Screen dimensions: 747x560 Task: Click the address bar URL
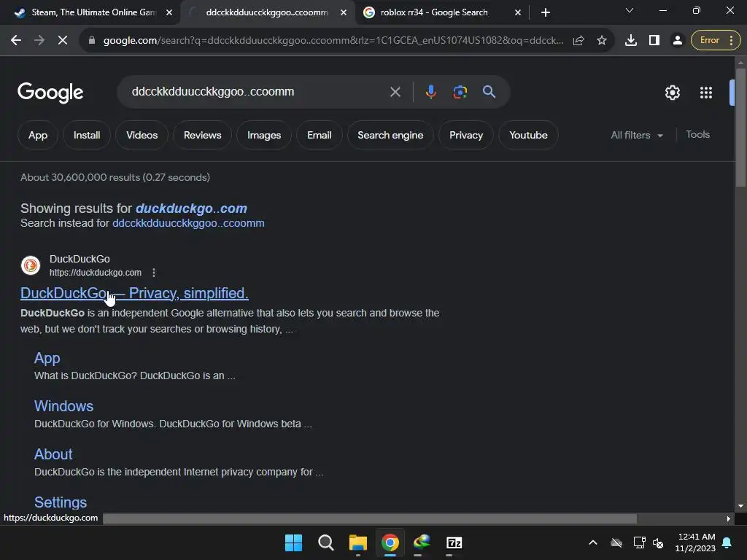pos(333,41)
